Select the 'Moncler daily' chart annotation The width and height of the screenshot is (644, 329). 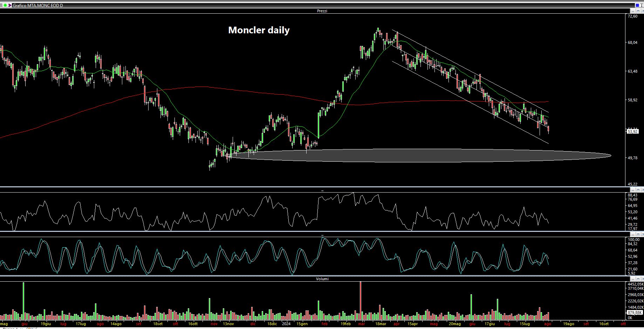click(259, 30)
